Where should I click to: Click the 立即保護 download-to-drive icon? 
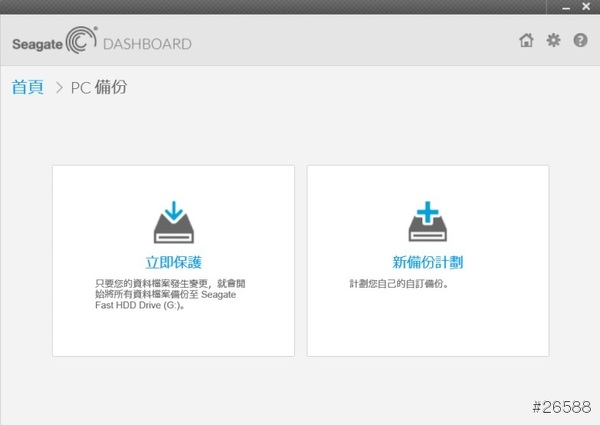tap(174, 222)
